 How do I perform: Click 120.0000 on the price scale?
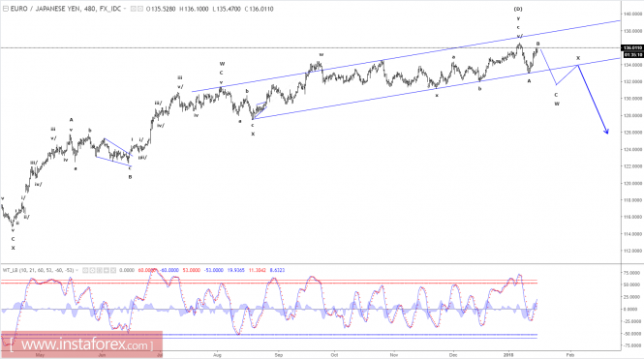click(633, 184)
